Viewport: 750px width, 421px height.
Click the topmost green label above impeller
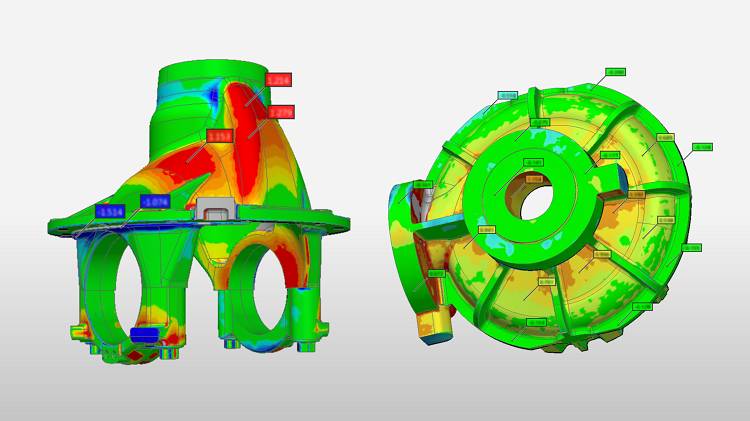point(616,72)
